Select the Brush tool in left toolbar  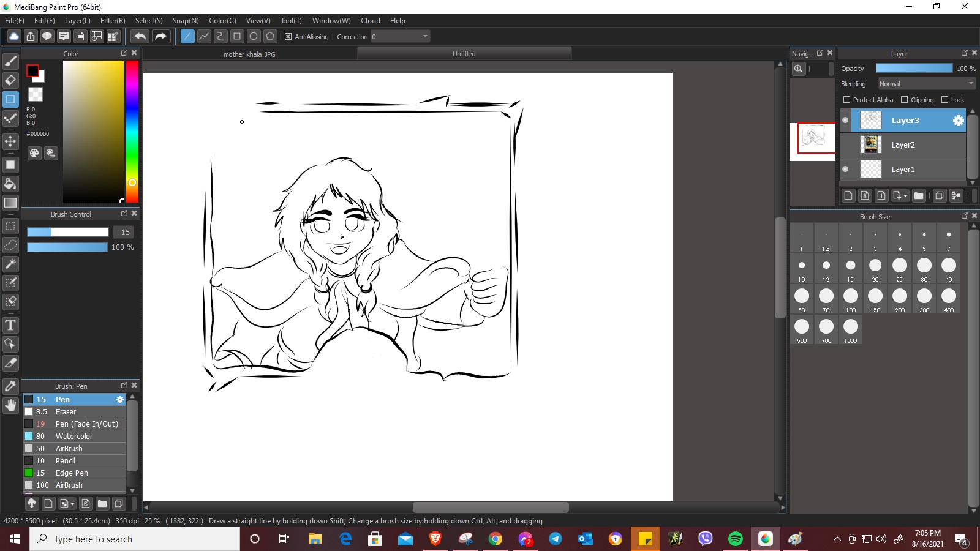[x=10, y=61]
